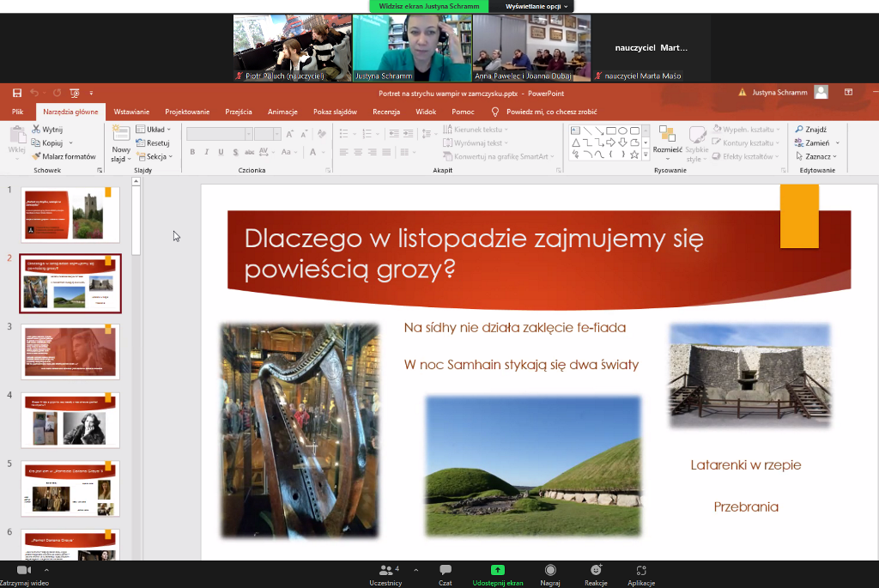Screen dimensions: 879x588
Task: Toggle bold text formatting
Action: pyautogui.click(x=192, y=152)
